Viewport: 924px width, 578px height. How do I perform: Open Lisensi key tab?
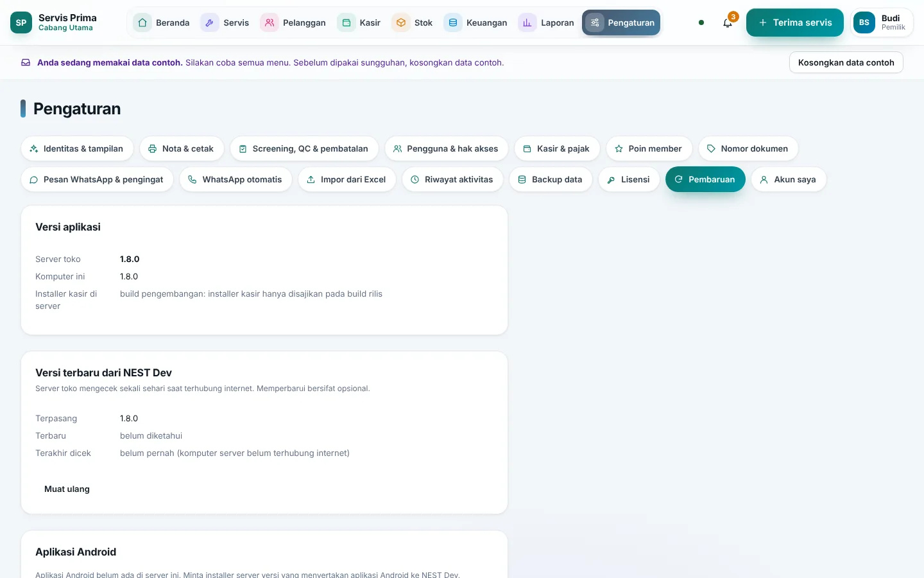click(629, 179)
